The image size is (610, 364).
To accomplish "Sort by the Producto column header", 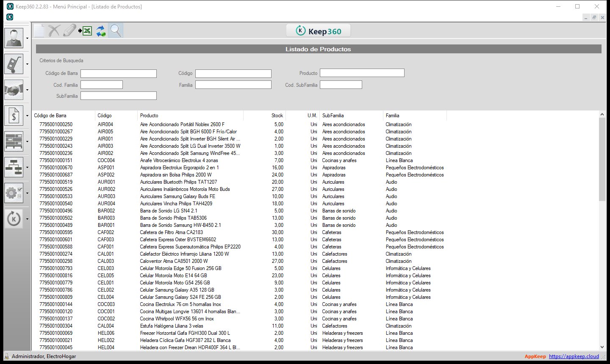I will coord(191,116).
